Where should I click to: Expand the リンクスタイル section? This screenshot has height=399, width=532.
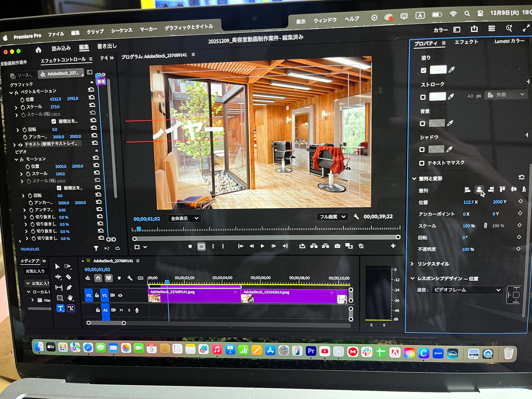(412, 264)
